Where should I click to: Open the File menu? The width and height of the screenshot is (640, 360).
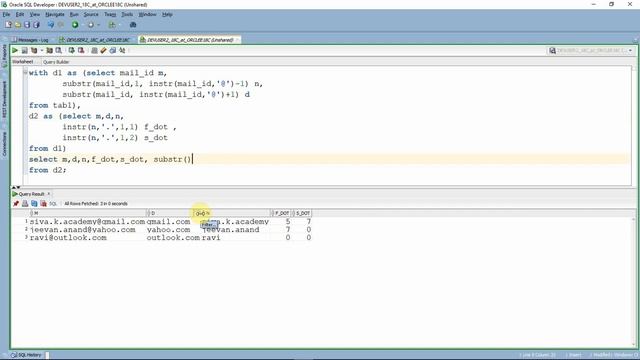[x=6, y=14]
